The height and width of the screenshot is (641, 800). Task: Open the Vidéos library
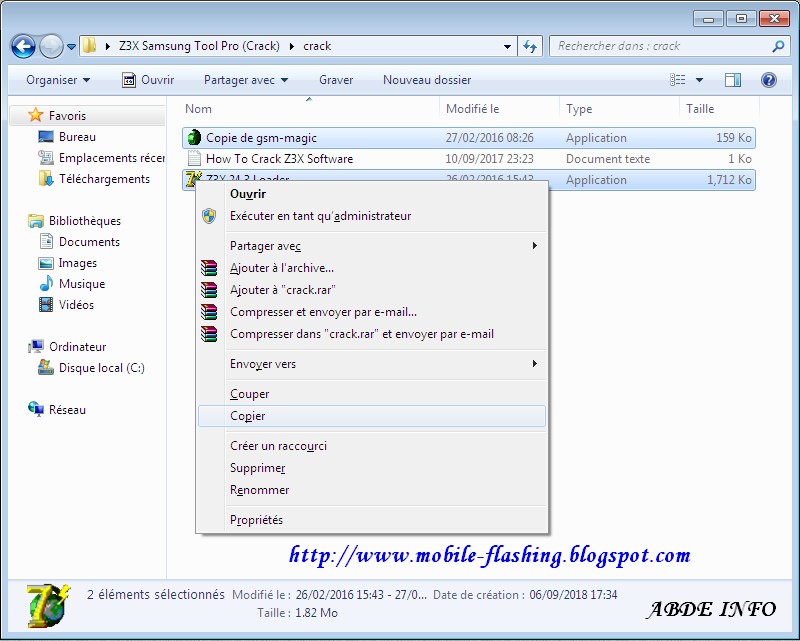click(x=76, y=305)
